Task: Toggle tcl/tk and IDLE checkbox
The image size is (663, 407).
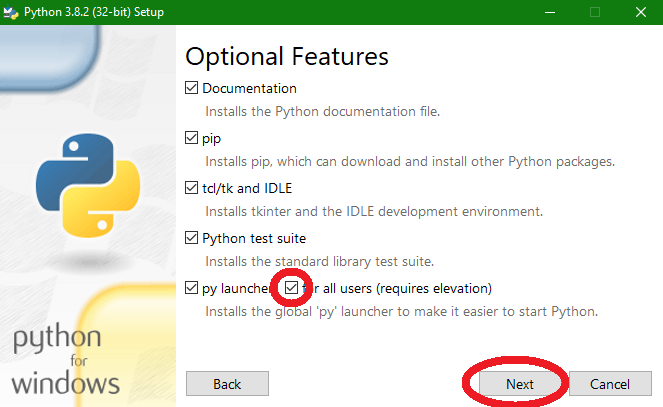Action: (191, 188)
